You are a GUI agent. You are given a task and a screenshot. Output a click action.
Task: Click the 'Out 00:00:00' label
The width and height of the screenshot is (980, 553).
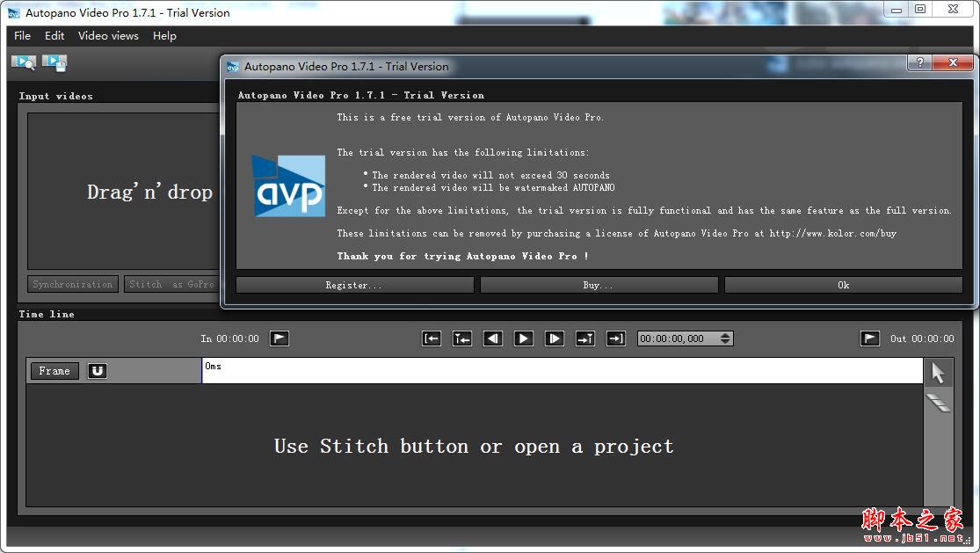point(922,338)
